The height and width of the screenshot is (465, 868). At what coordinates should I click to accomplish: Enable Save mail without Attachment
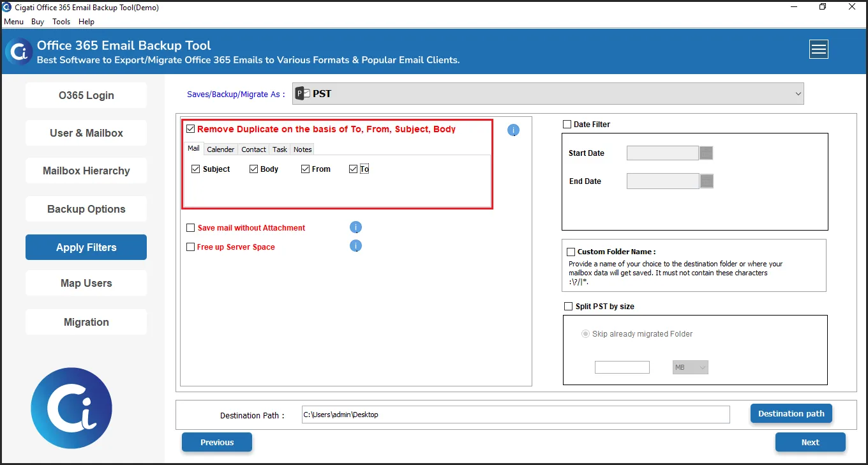coord(190,228)
